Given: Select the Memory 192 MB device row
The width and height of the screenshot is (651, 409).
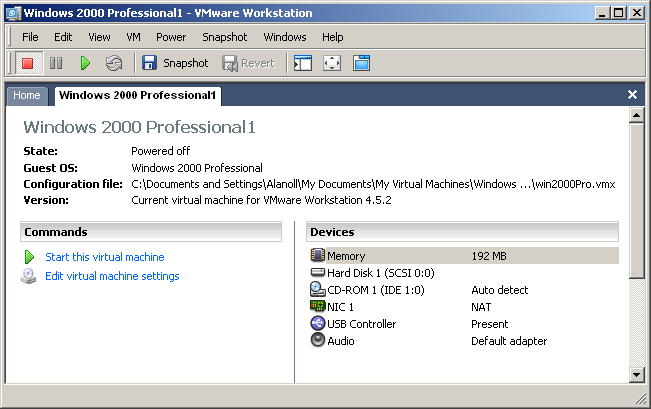Looking at the screenshot, I should [464, 256].
